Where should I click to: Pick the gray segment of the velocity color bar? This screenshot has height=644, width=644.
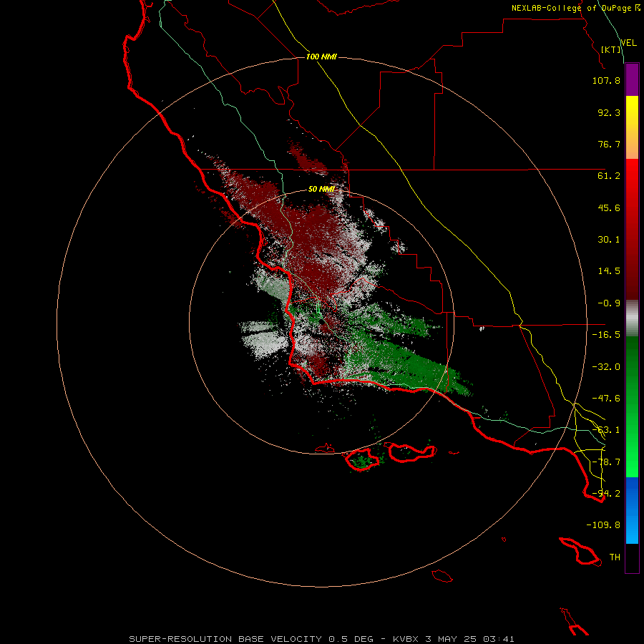tap(632, 318)
